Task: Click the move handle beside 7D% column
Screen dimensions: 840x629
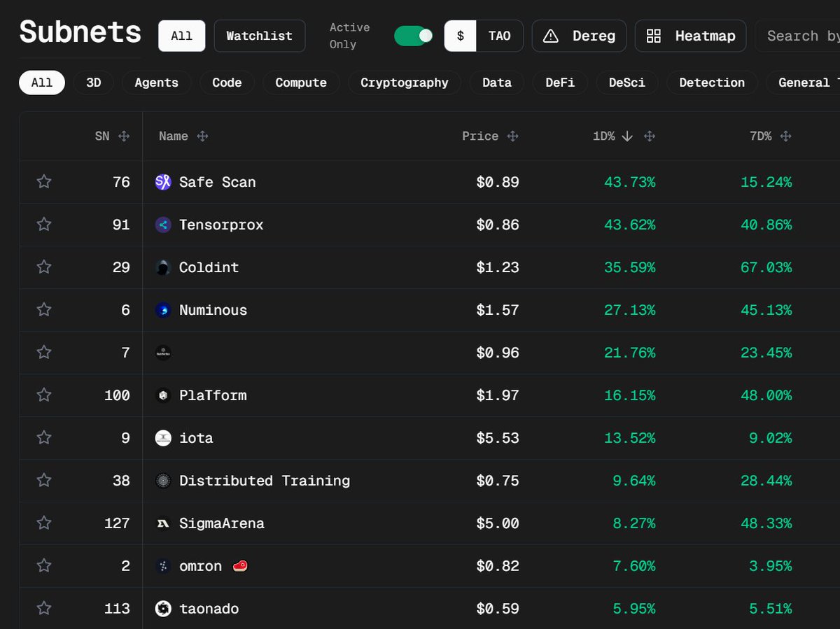Action: tap(785, 136)
